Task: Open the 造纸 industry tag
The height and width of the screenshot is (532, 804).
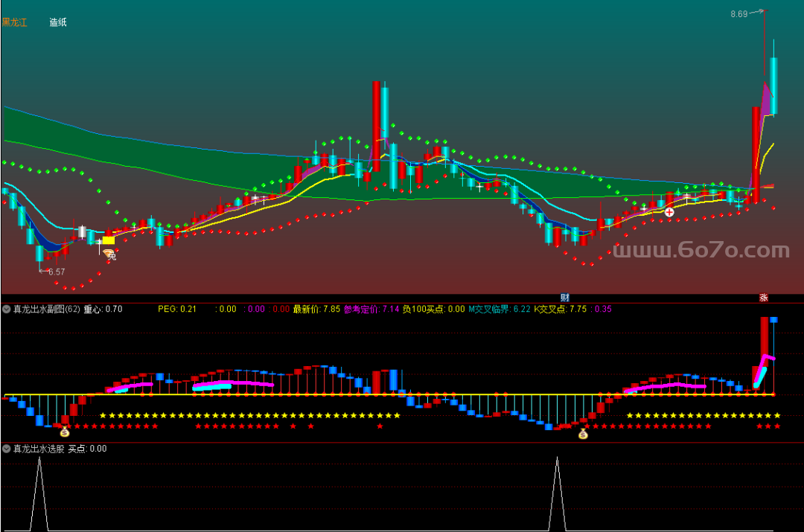Action: point(58,22)
